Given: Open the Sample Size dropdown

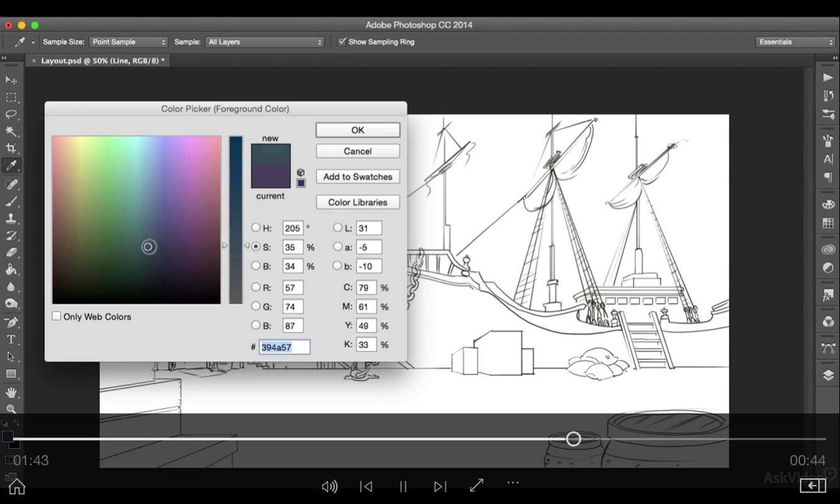Looking at the screenshot, I should pyautogui.click(x=128, y=42).
